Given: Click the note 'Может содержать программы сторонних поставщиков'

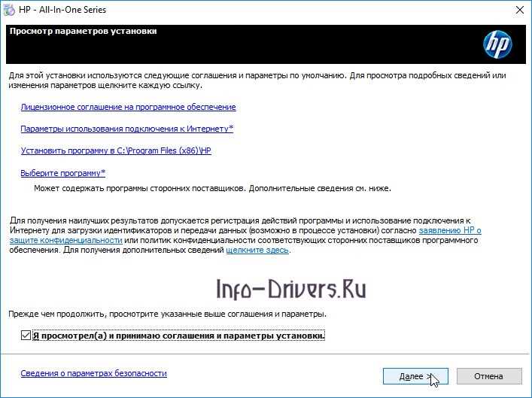Looking at the screenshot, I should pyautogui.click(x=139, y=188).
